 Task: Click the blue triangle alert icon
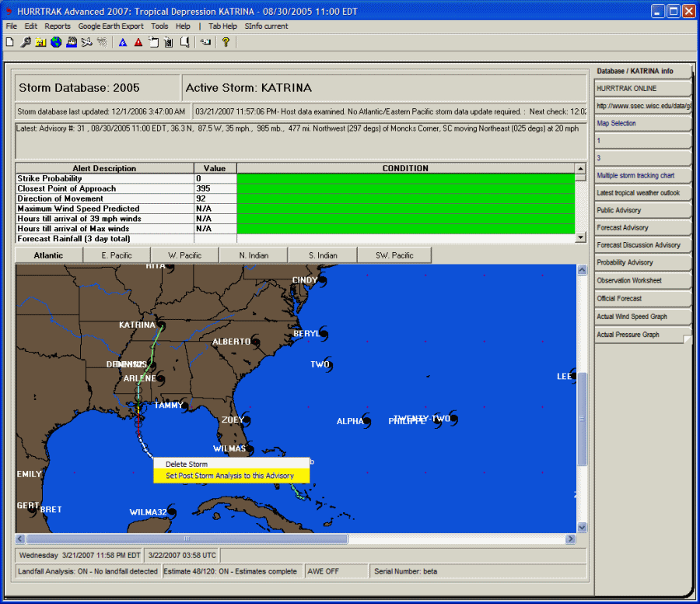[123, 43]
